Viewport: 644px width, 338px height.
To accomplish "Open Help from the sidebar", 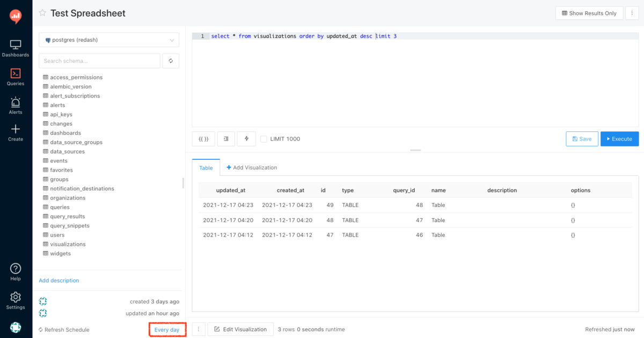I will 16,272.
